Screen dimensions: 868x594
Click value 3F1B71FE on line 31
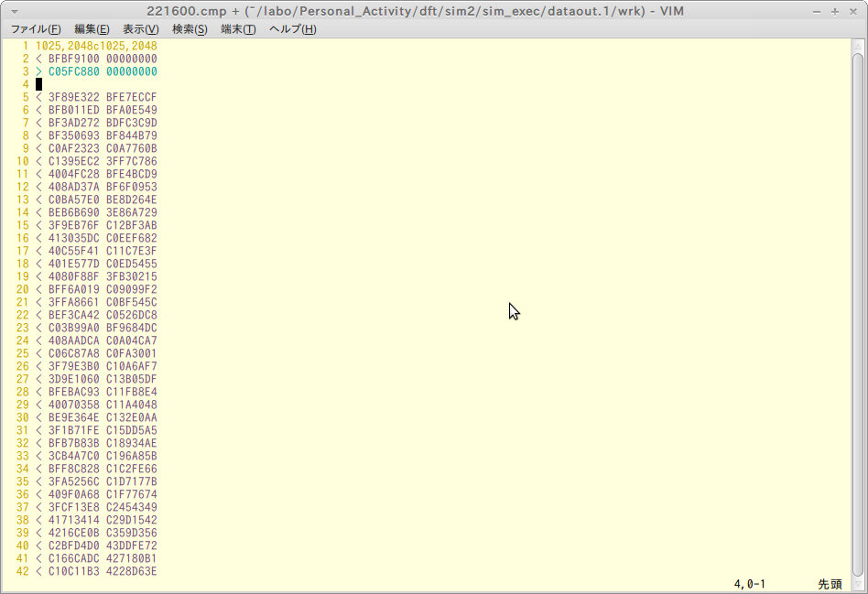(x=74, y=430)
